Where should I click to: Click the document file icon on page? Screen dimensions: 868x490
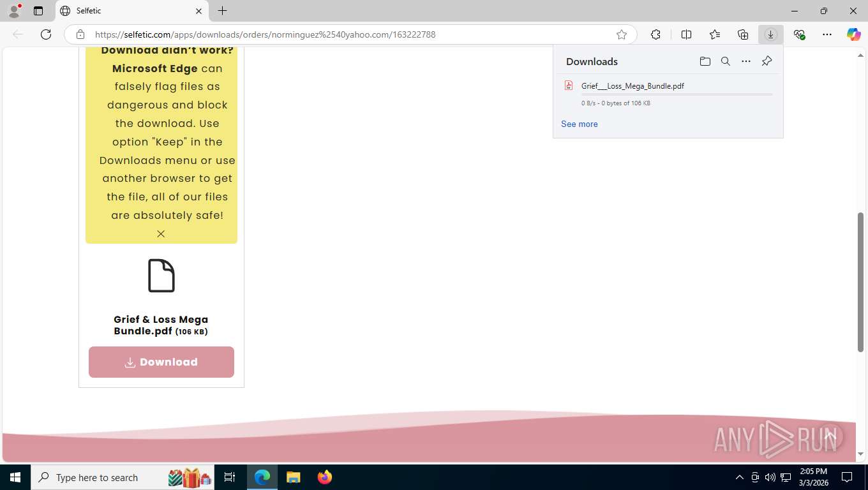pos(161,276)
